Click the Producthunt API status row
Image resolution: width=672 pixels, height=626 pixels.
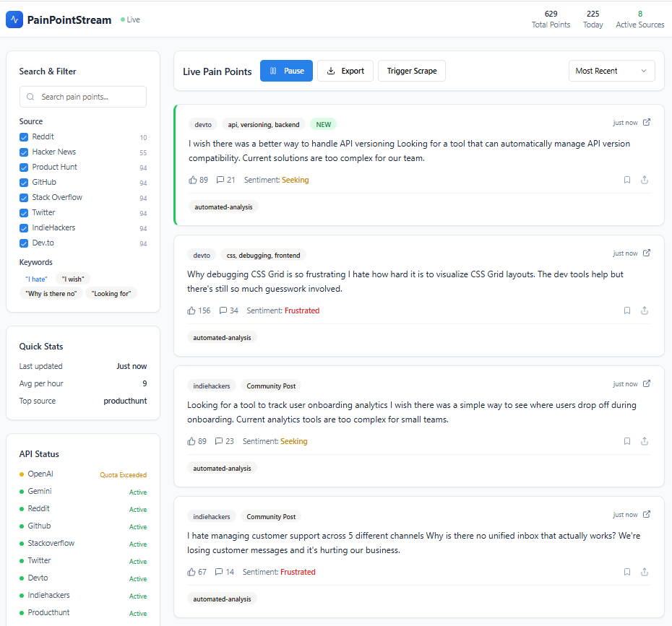(82, 613)
